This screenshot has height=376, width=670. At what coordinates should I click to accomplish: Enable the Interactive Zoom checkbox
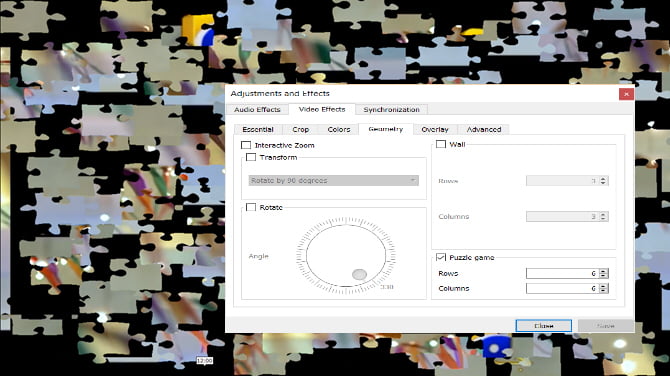(246, 145)
